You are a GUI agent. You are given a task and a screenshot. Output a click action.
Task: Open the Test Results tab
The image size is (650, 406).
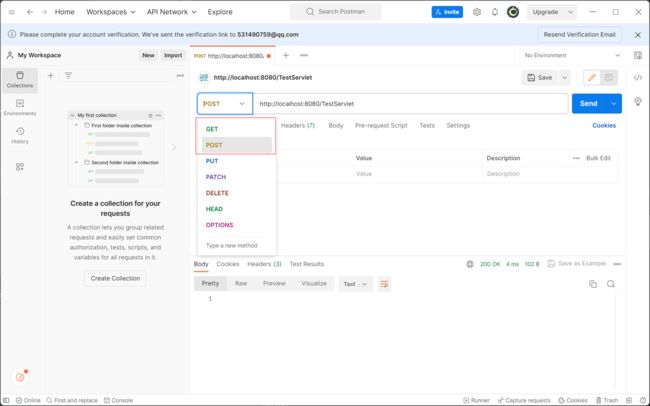[306, 264]
